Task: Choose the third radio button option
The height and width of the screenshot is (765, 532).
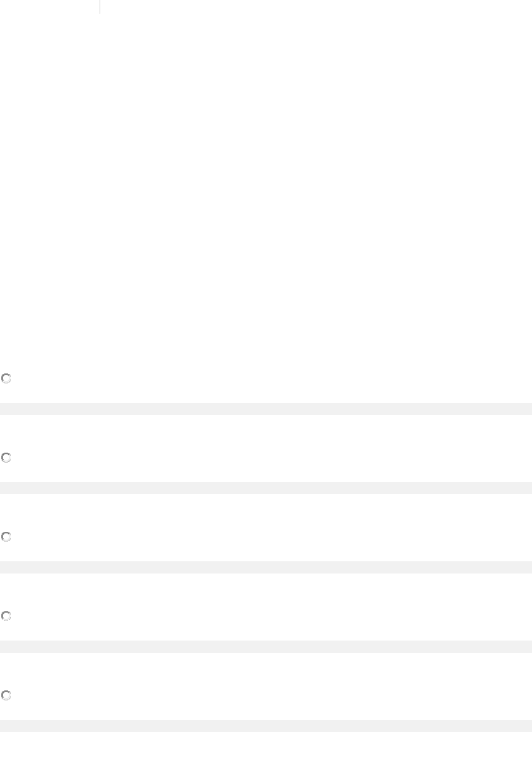Action: tap(6, 537)
